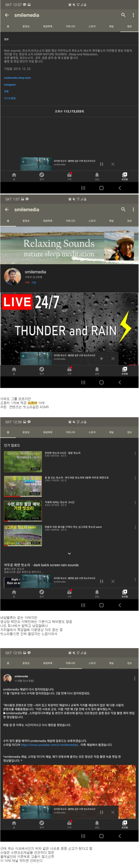
Task: Close the mini player in the 12:59 screenshot
Action: point(113,812)
